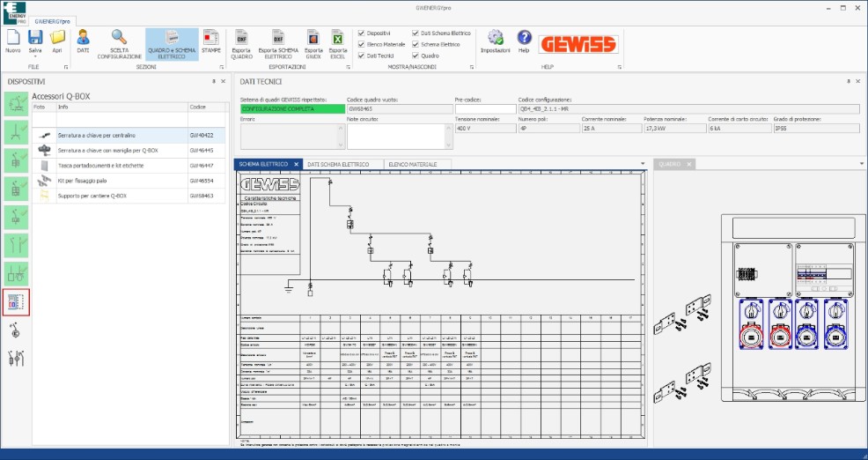
Task: Click the CONFIGURAZIONE COMPLETA green status field
Action: click(x=292, y=109)
